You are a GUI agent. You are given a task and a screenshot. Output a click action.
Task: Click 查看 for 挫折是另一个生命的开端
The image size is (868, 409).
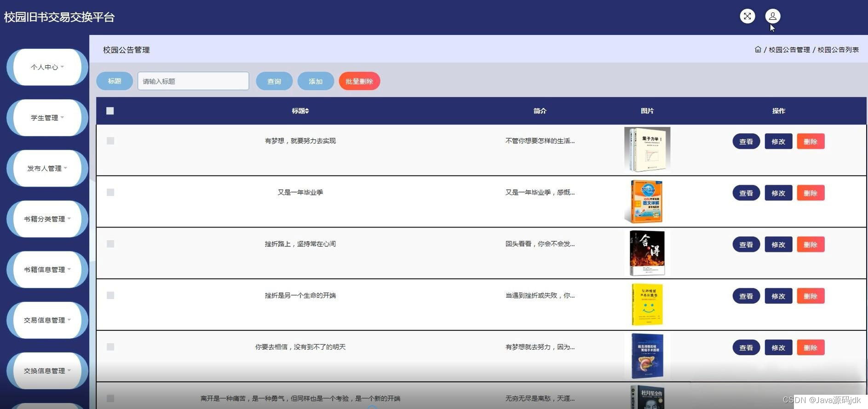pyautogui.click(x=746, y=296)
